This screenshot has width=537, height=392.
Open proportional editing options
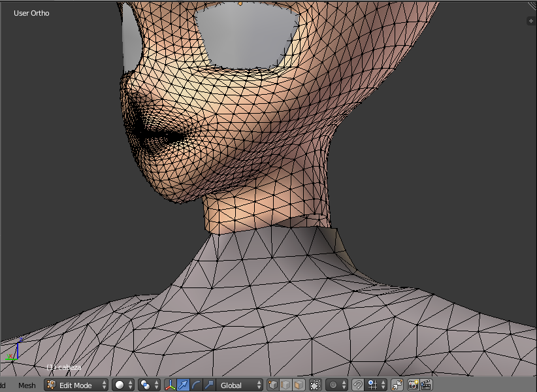point(336,385)
